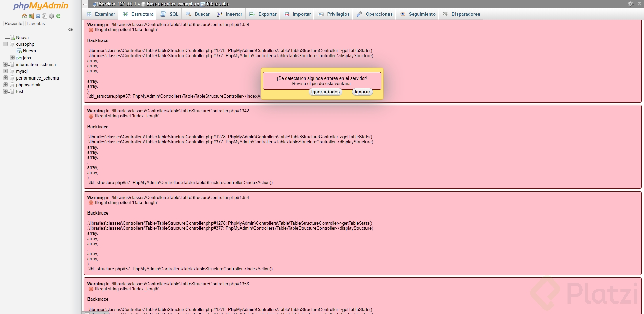The image size is (644, 314).
Task: Click the collapse icon at top-right corner
Action: (x=639, y=4)
